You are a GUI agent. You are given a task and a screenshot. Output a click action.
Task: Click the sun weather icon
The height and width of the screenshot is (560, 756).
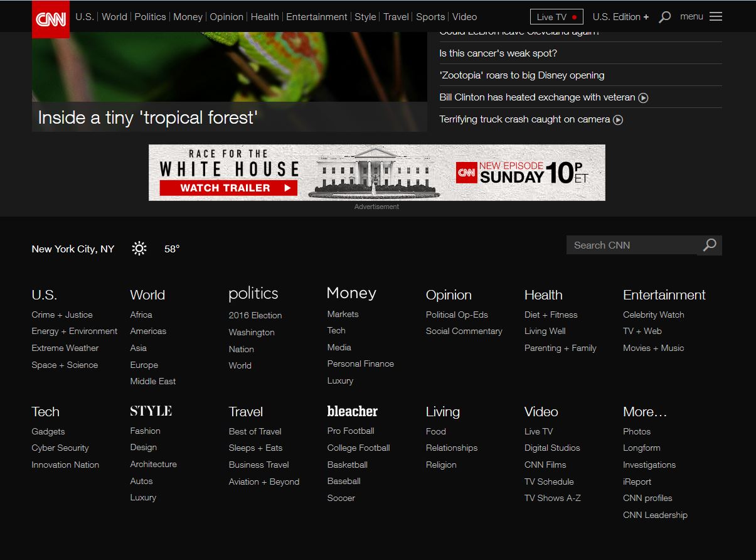tap(139, 249)
